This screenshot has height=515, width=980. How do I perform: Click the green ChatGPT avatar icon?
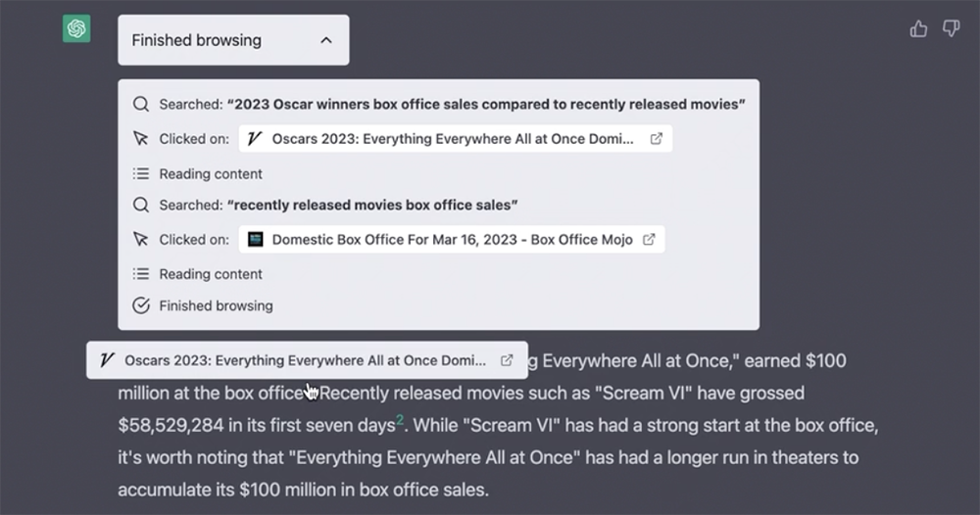[76, 28]
